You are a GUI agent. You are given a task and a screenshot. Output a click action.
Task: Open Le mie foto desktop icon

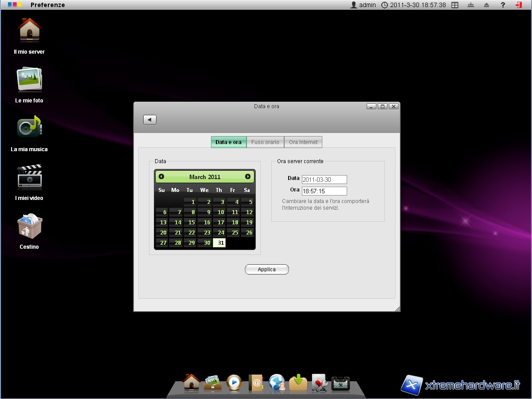click(29, 80)
